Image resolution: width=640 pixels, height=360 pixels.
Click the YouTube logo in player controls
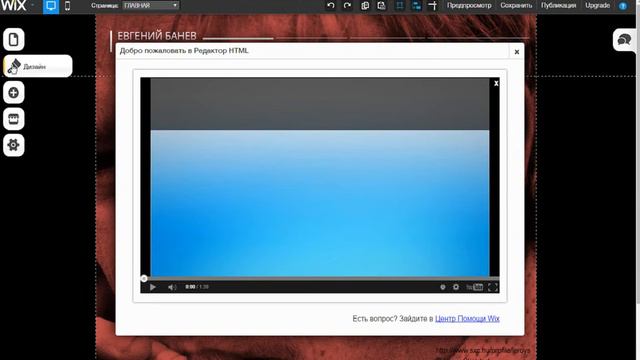click(x=475, y=287)
